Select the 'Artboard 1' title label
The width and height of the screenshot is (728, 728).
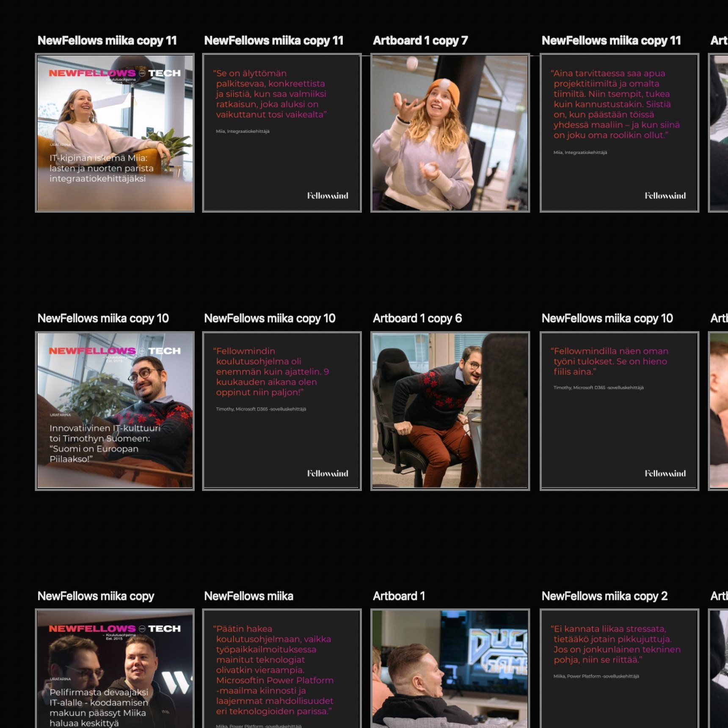pos(399,596)
